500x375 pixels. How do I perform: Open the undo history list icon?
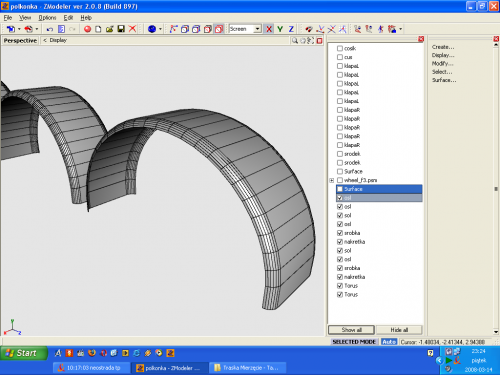coord(61,29)
